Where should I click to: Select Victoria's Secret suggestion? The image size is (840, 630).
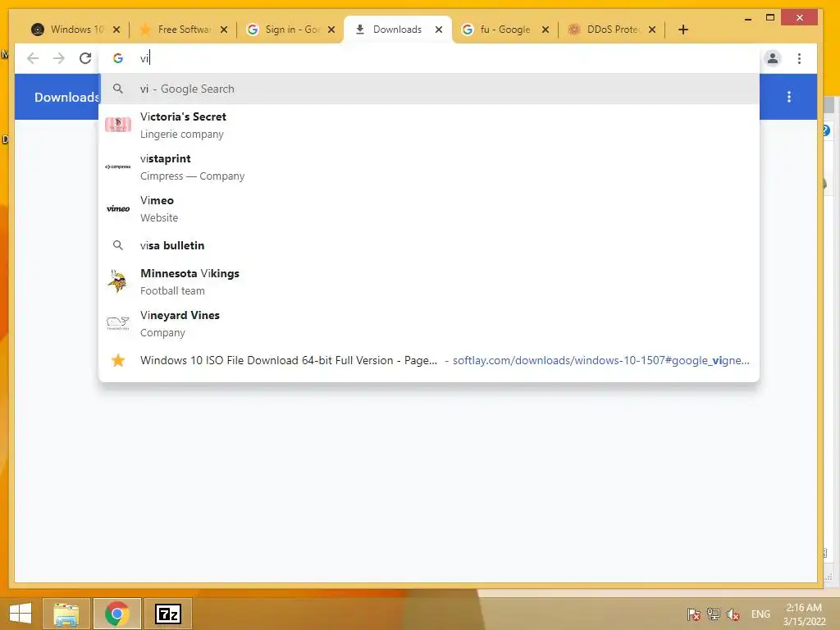coord(429,126)
